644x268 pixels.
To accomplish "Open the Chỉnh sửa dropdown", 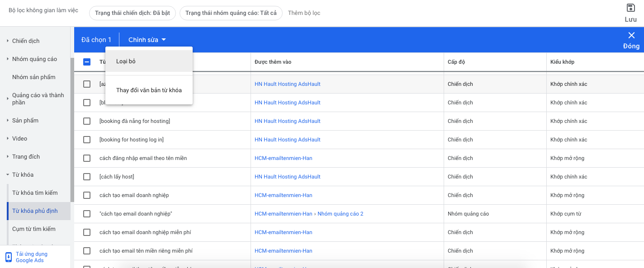I will click(147, 40).
